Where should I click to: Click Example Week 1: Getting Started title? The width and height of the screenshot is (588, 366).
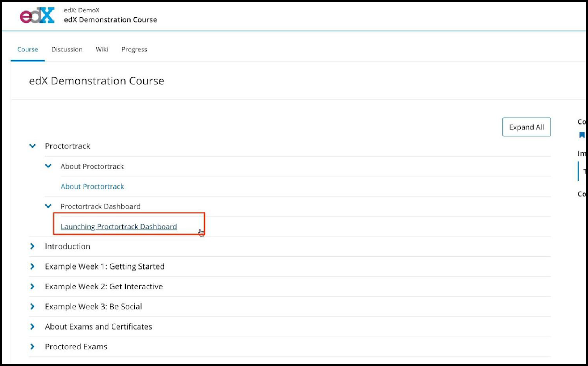coord(105,267)
